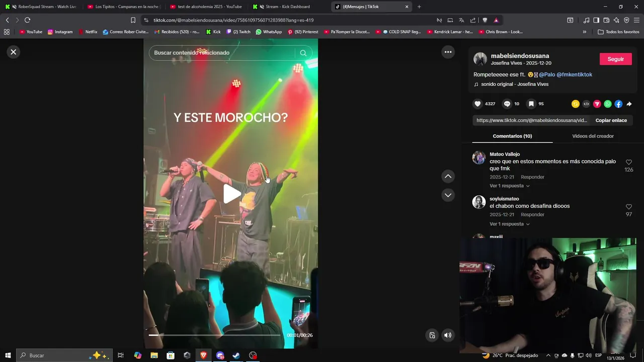
Task: Toggle autoscroll icon beside volume button
Action: [x=432, y=335]
